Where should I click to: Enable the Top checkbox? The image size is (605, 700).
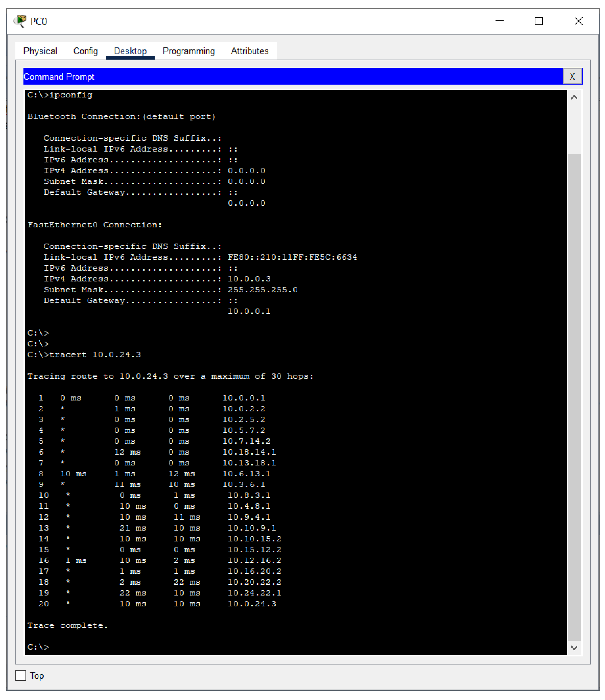[x=21, y=675]
